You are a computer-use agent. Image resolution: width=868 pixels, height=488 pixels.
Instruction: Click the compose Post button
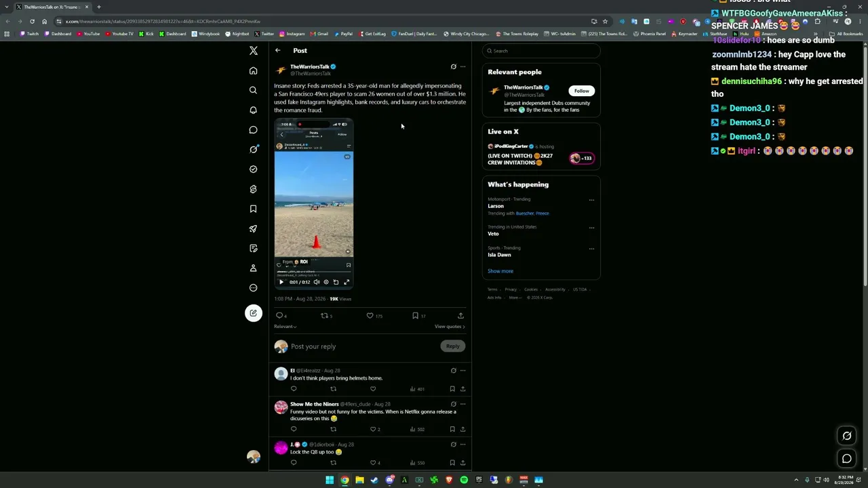pos(254,313)
